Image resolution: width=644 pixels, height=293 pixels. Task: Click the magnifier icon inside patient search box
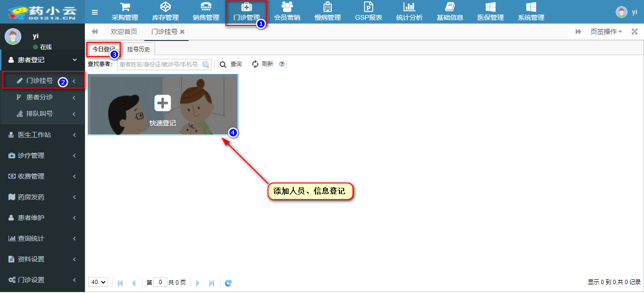tap(206, 64)
